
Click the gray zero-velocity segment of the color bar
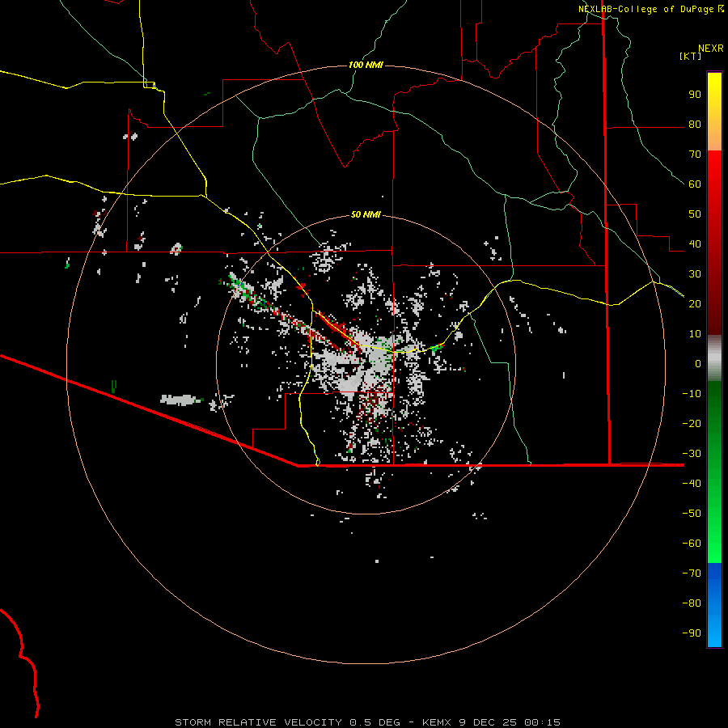coord(714,358)
